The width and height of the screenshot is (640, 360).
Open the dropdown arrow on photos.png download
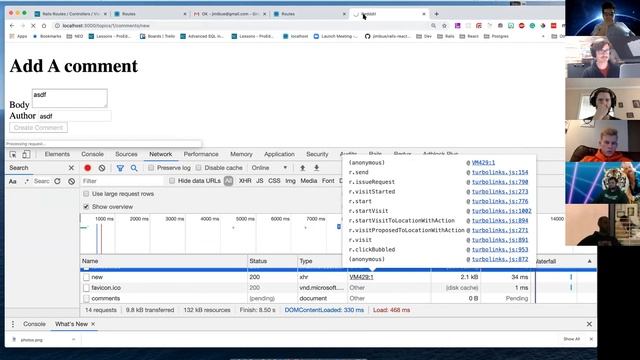[x=73, y=340]
